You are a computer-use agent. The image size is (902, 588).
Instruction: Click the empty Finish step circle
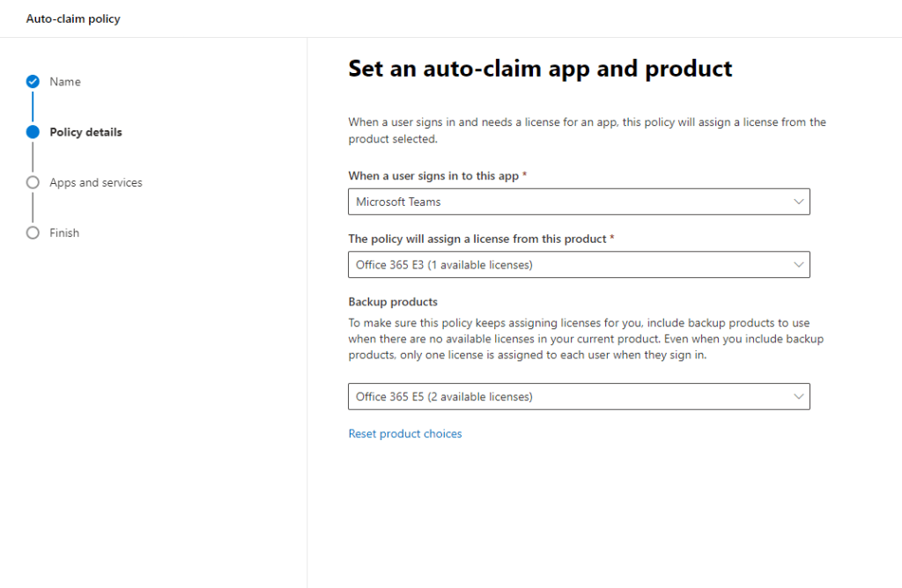(x=33, y=233)
